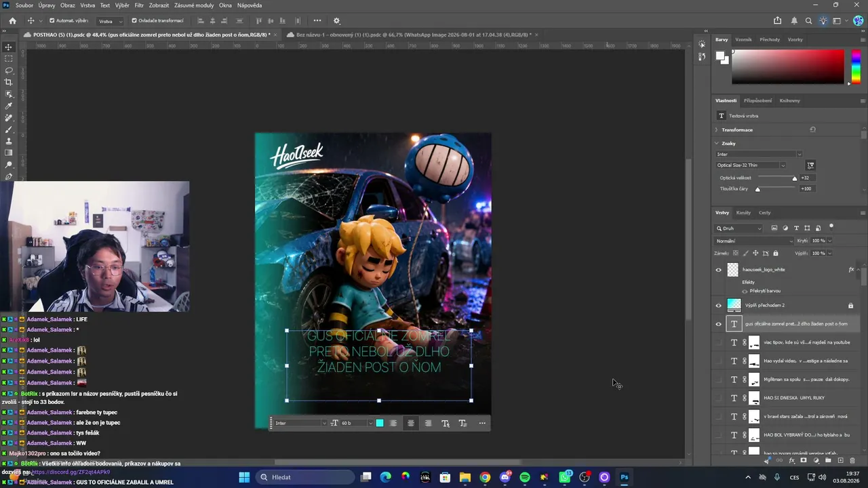Toggle the Ovladače transformací checkbox
The width and height of the screenshot is (868, 488).
(x=134, y=20)
